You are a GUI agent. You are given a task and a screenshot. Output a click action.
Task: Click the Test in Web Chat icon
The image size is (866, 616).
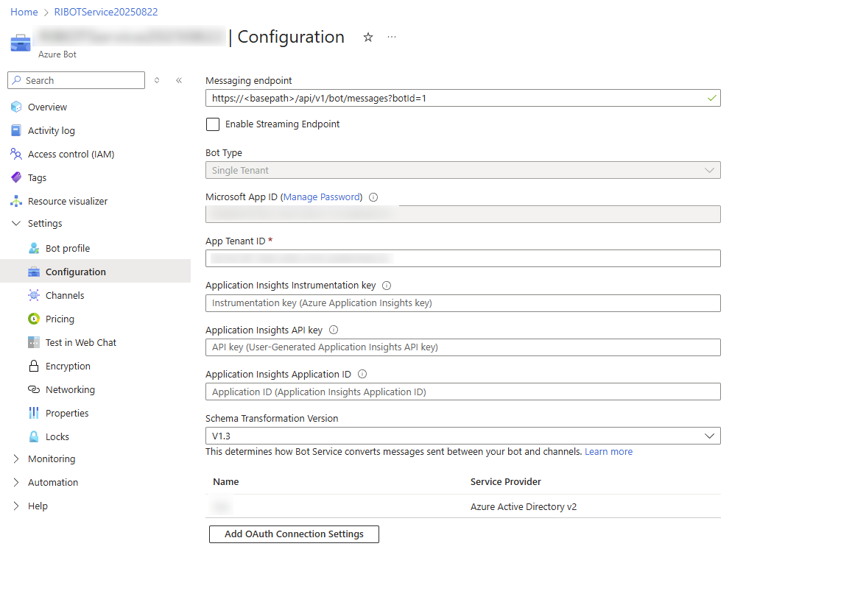coord(34,343)
